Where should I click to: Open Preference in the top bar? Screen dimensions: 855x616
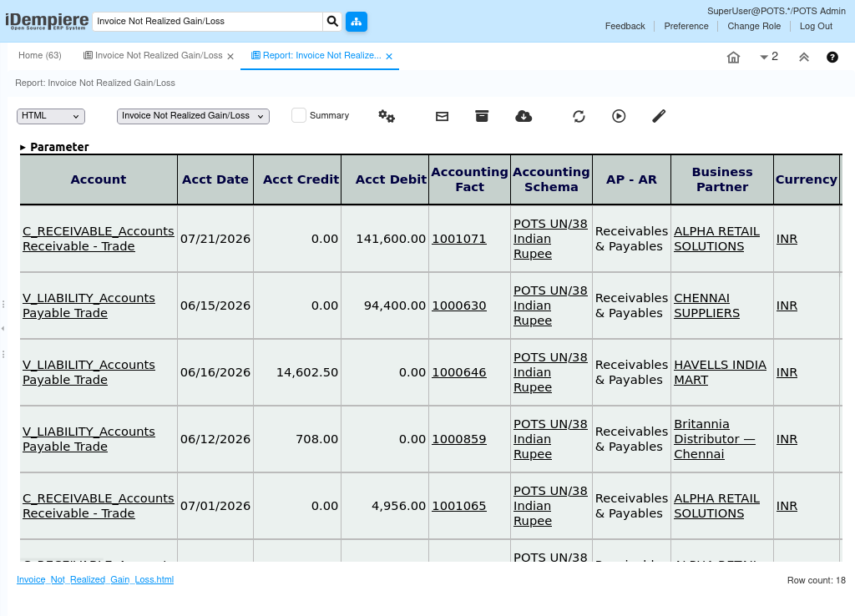686,26
